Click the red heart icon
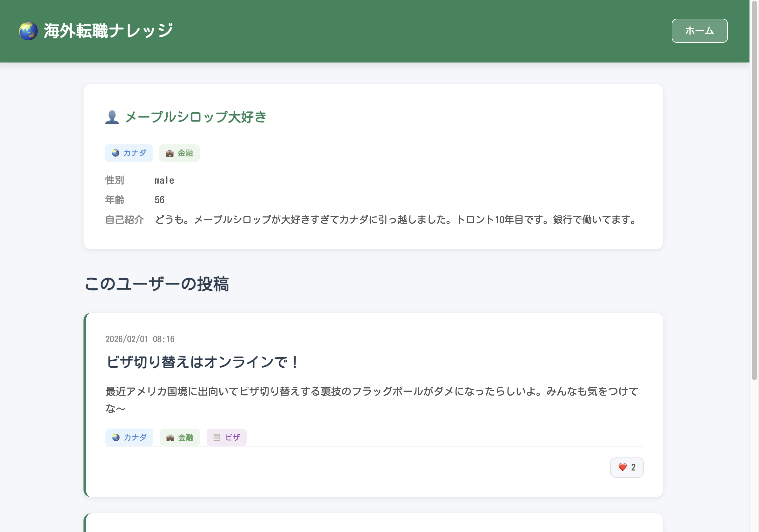The image size is (759, 532). tap(622, 467)
